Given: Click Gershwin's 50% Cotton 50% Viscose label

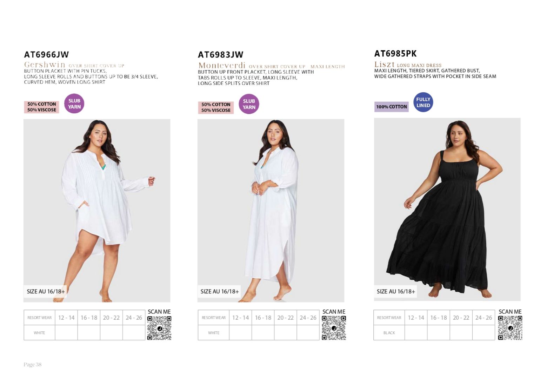Looking at the screenshot, I should click(42, 107).
